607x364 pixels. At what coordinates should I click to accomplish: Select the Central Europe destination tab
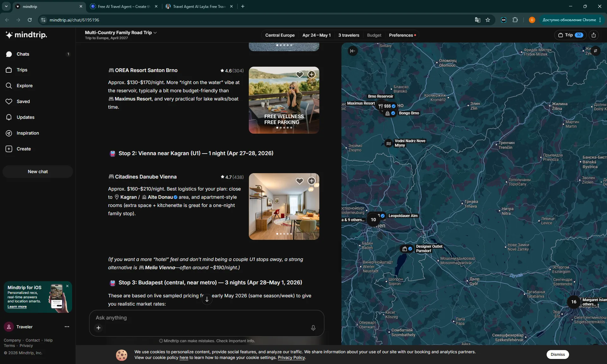pos(280,35)
